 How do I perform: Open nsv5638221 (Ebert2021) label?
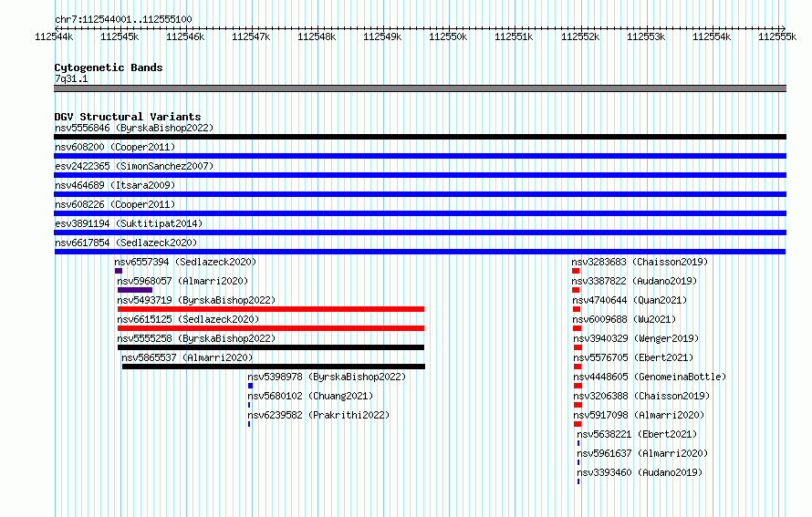pyautogui.click(x=637, y=434)
